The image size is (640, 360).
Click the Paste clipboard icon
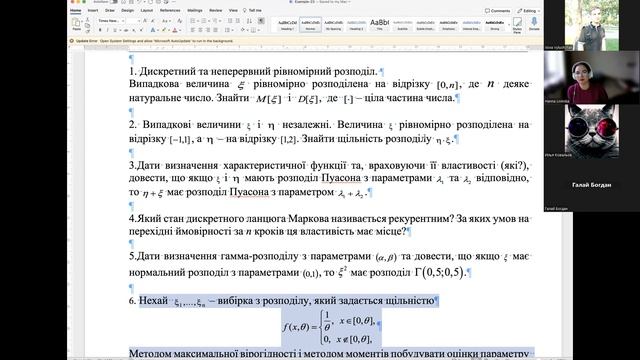[76, 22]
